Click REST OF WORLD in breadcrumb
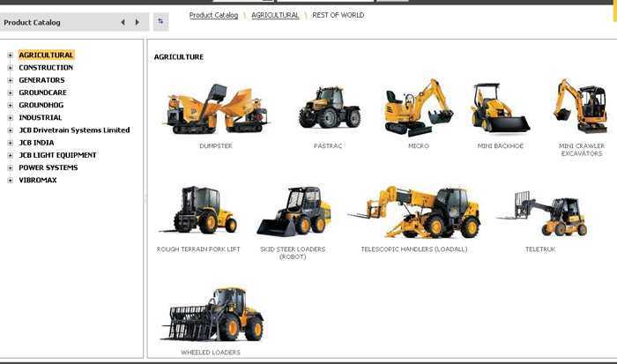The width and height of the screenshot is (617, 364). [x=338, y=15]
